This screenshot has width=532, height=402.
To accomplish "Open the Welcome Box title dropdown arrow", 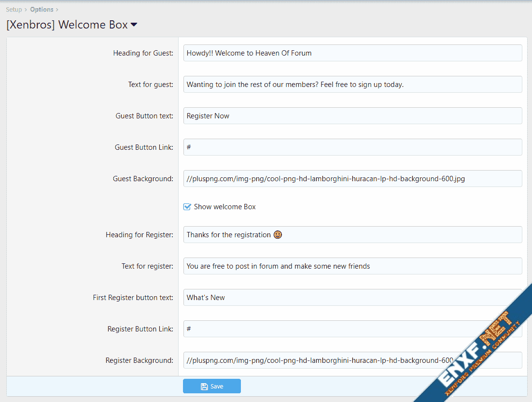I will [x=134, y=25].
